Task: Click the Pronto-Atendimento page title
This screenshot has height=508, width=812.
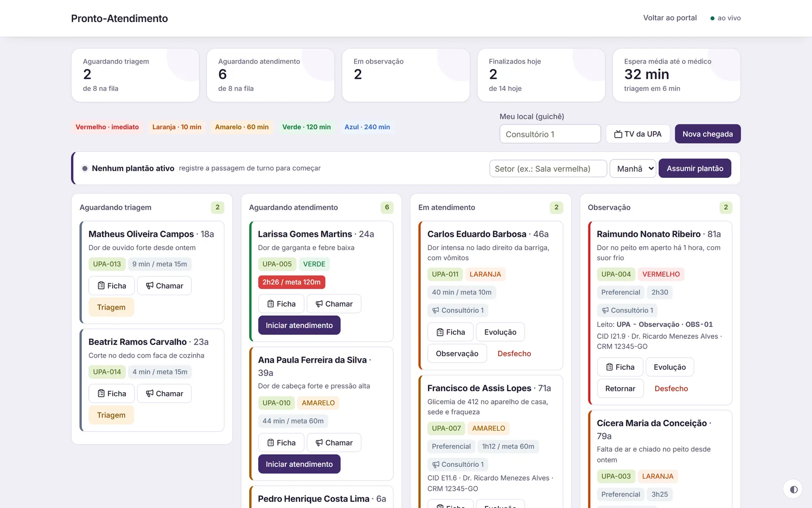Action: pos(119,18)
